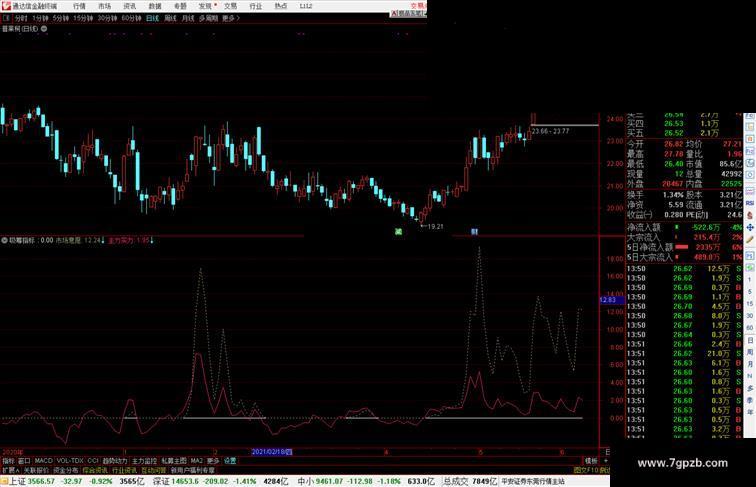Open the 交易 menu
756x487 pixels.
click(230, 6)
